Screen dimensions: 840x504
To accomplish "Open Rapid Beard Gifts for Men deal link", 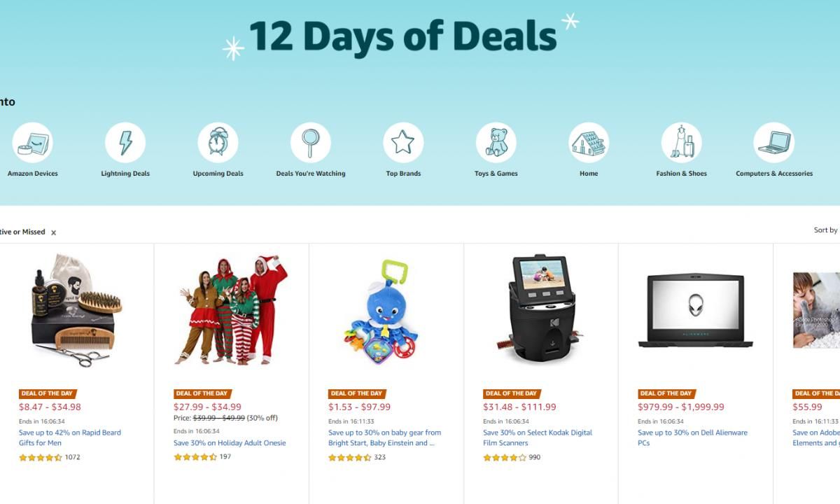I will tap(70, 437).
